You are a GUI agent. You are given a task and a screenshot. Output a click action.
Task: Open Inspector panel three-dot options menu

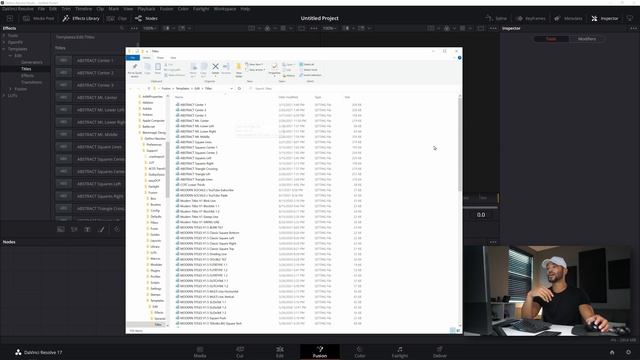click(x=633, y=28)
